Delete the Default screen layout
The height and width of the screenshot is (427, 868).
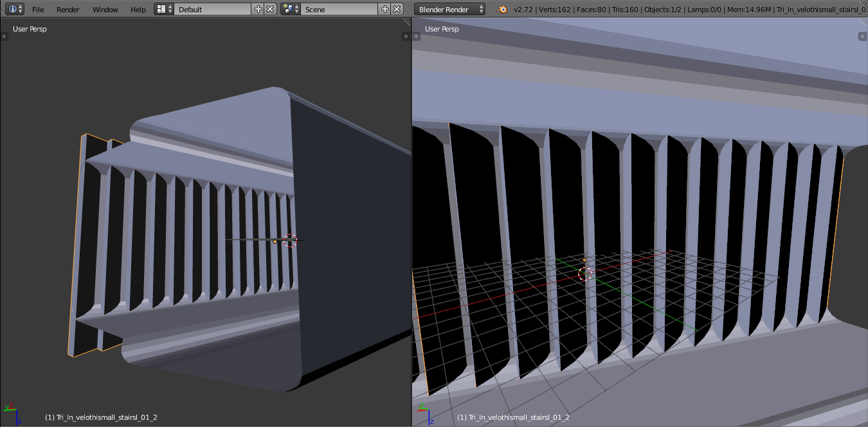(270, 9)
